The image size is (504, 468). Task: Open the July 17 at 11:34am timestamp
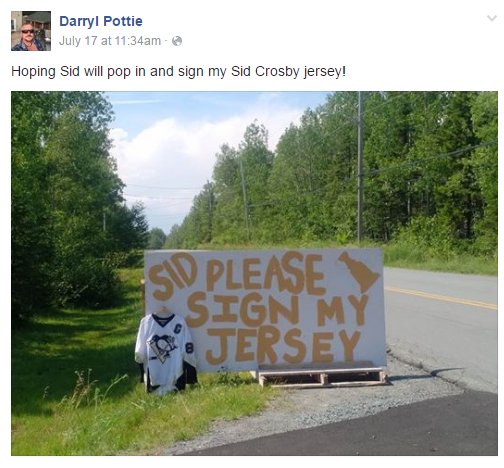click(x=110, y=41)
